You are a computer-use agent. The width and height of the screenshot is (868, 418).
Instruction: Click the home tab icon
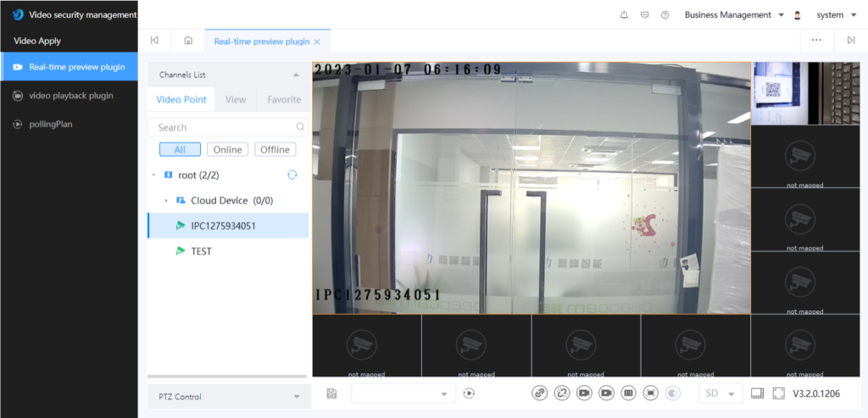188,41
